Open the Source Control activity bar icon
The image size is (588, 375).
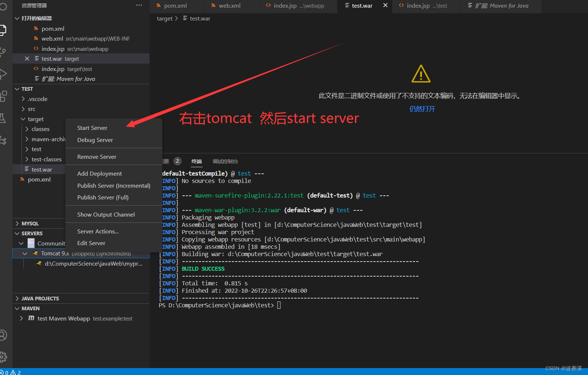3,52
